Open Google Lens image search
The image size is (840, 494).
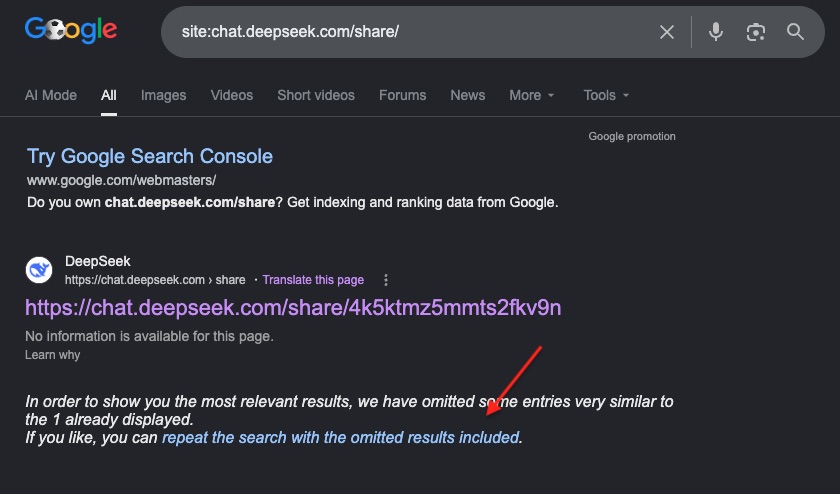click(755, 32)
